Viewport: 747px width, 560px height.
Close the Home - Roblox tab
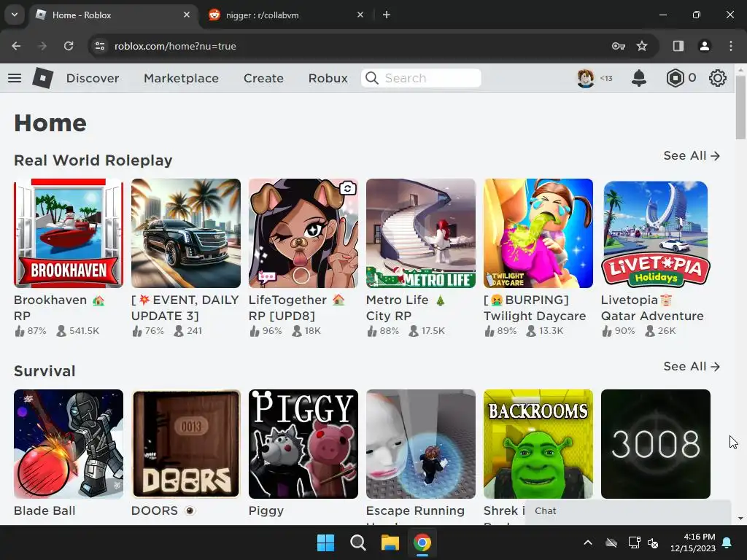tap(187, 15)
